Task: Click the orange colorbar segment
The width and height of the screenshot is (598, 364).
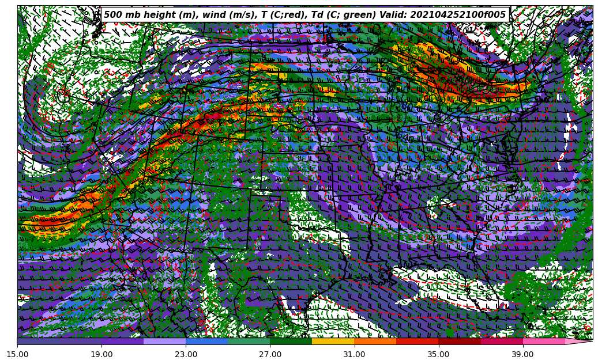Action: tap(375, 341)
